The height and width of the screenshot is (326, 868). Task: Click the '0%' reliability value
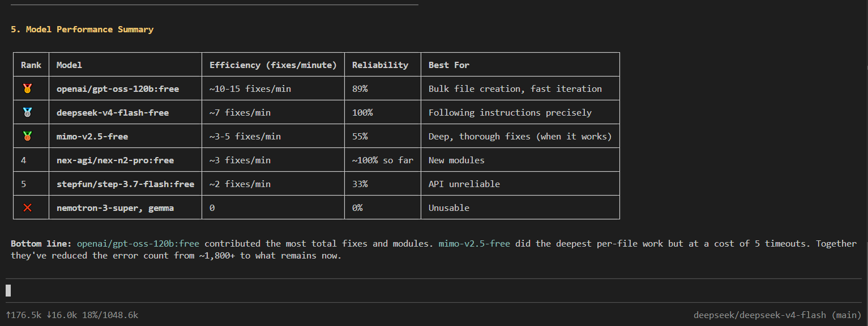pyautogui.click(x=357, y=208)
